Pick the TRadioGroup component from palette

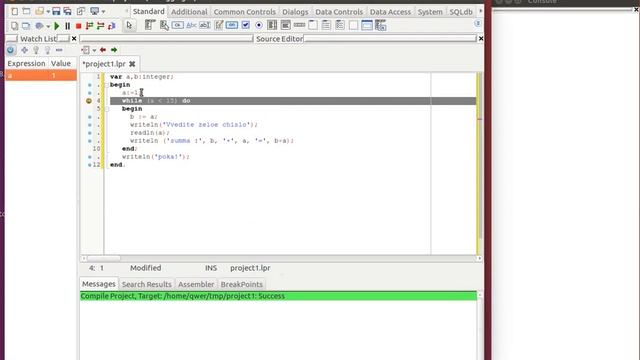coord(326,25)
